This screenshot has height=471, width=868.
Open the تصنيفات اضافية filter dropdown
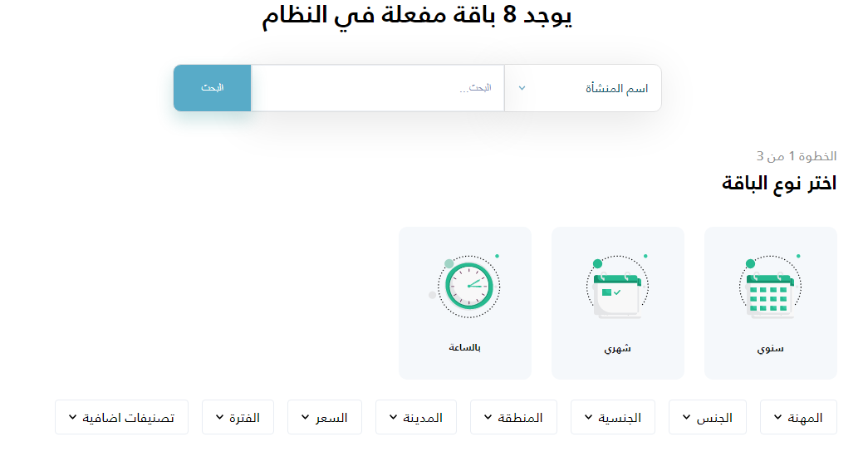coord(121,417)
